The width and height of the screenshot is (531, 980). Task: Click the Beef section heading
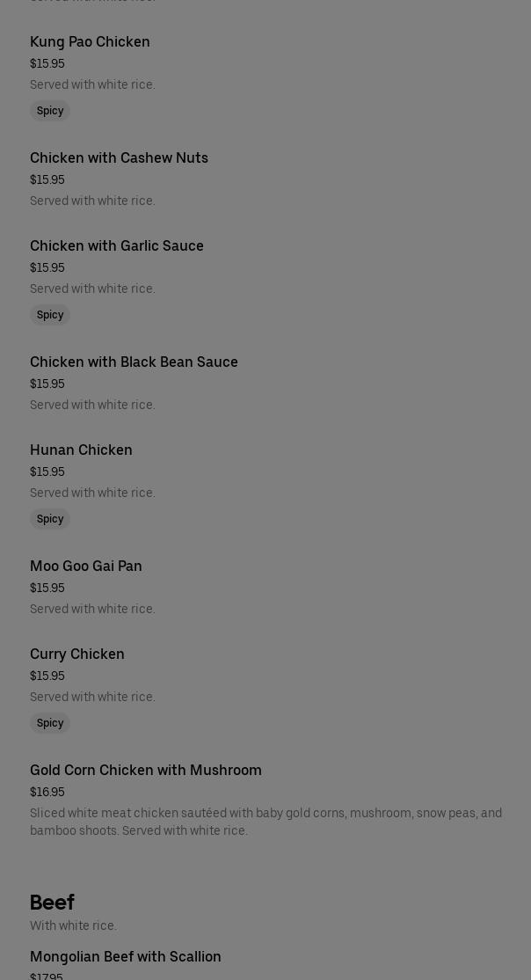(52, 903)
